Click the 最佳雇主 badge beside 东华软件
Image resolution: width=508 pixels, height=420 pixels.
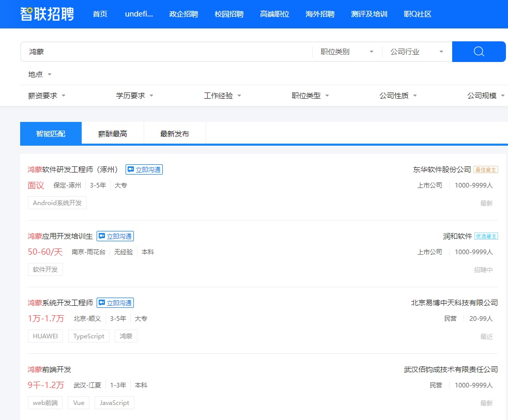[486, 169]
